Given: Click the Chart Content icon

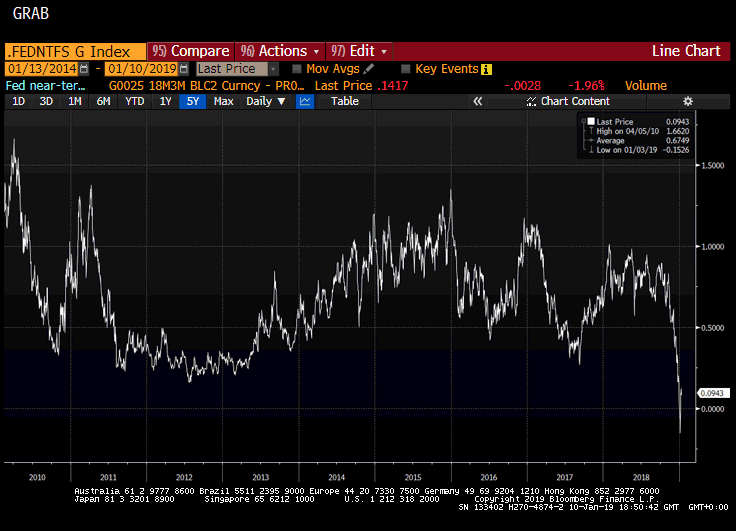Looking at the screenshot, I should (x=531, y=101).
